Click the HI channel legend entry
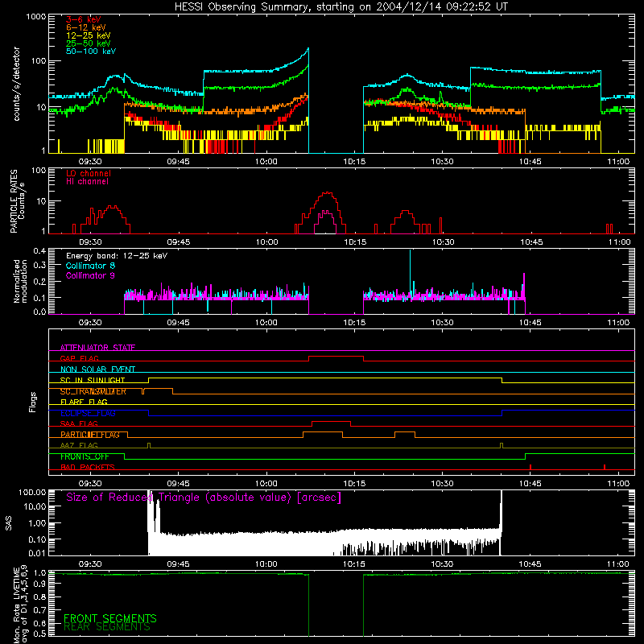 [x=87, y=181]
